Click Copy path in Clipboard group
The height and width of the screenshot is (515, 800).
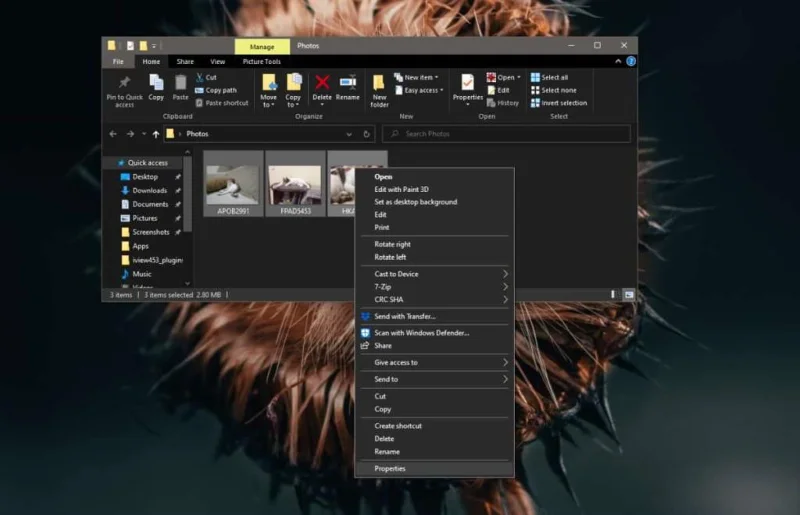pos(216,90)
